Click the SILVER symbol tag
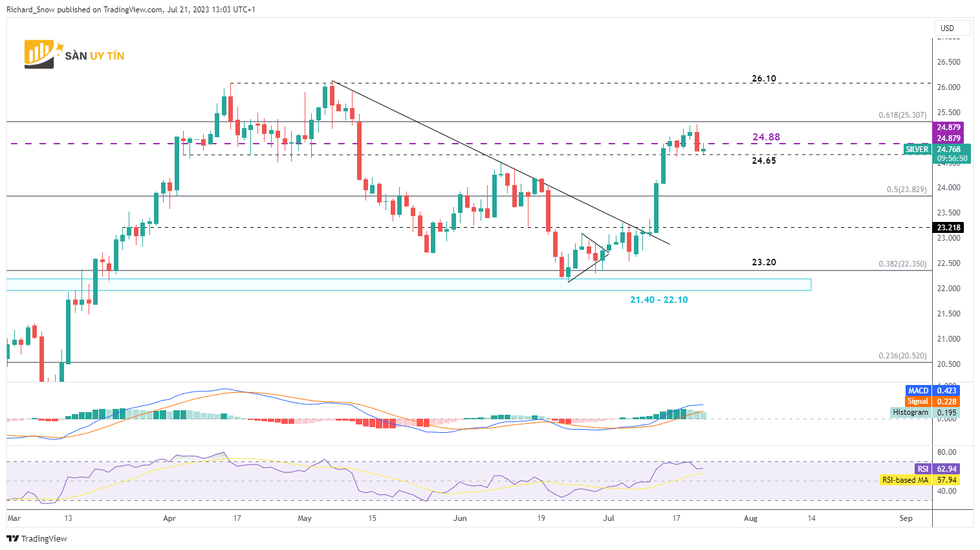 click(x=917, y=149)
